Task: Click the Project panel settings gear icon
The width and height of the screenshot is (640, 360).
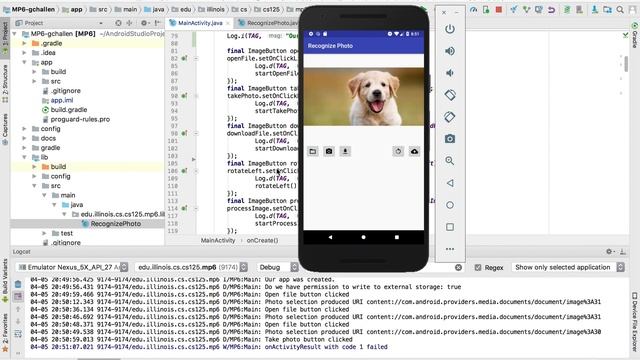Action: 144,23
